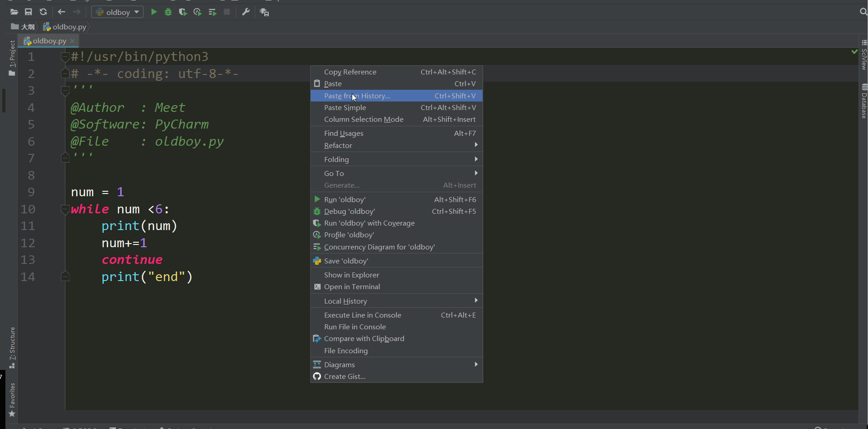The width and height of the screenshot is (868, 429).
Task: Click the fold end marker on line 14
Action: [x=65, y=277]
